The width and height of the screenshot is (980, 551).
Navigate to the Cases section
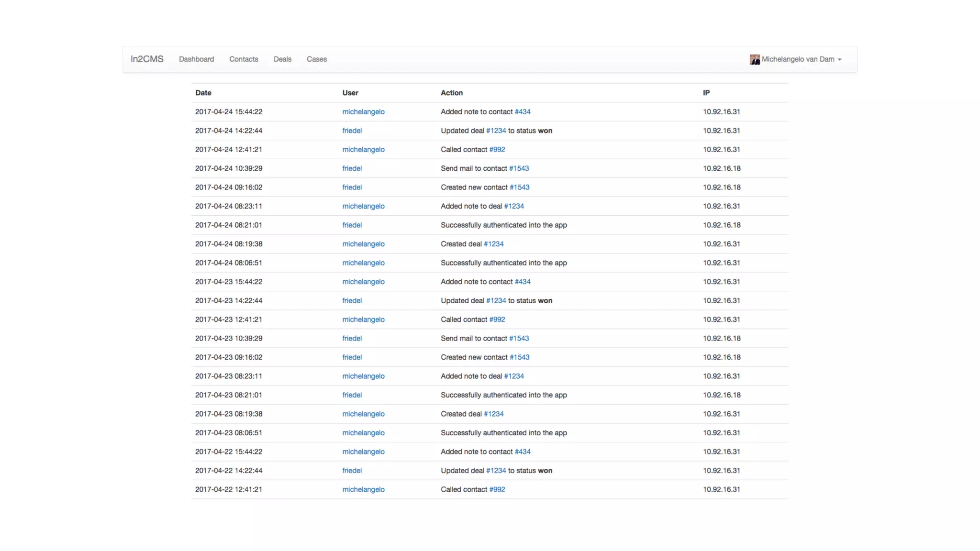coord(317,59)
